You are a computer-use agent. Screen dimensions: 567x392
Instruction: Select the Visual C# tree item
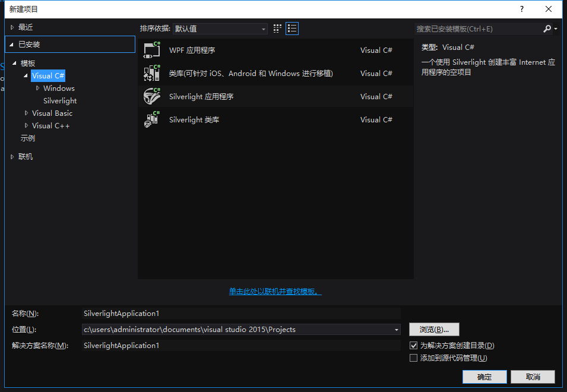pyautogui.click(x=48, y=75)
